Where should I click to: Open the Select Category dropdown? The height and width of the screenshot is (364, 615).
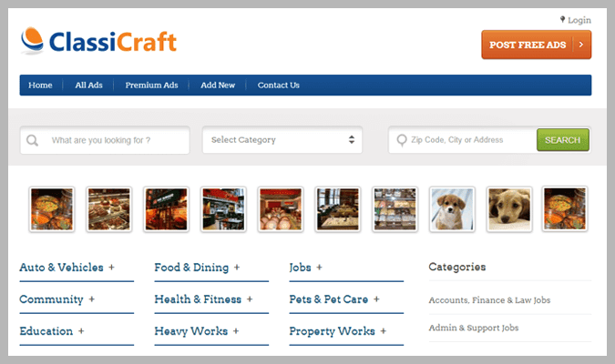pos(282,140)
